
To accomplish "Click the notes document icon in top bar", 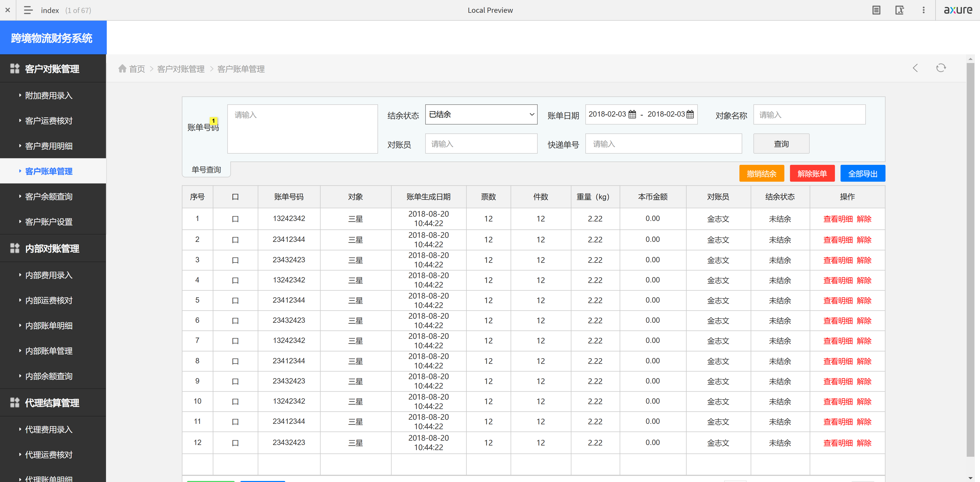I will [x=876, y=10].
